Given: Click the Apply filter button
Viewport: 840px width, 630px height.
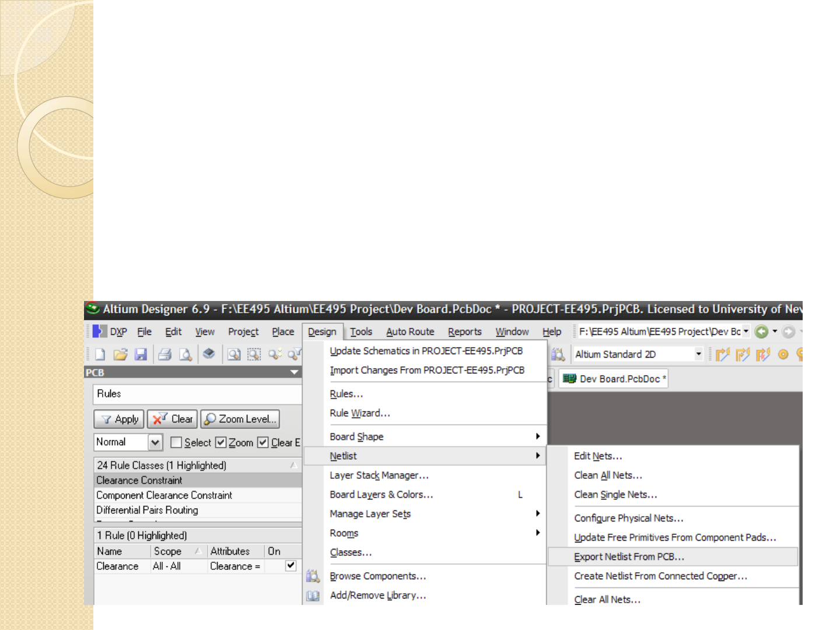Looking at the screenshot, I should [x=120, y=419].
